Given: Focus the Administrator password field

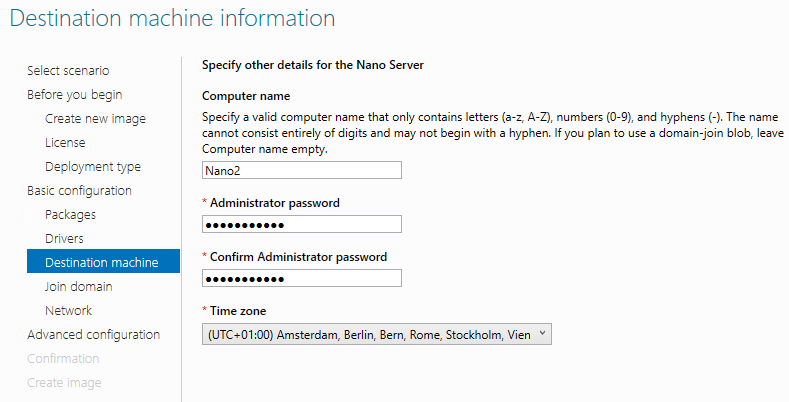Looking at the screenshot, I should 301,224.
